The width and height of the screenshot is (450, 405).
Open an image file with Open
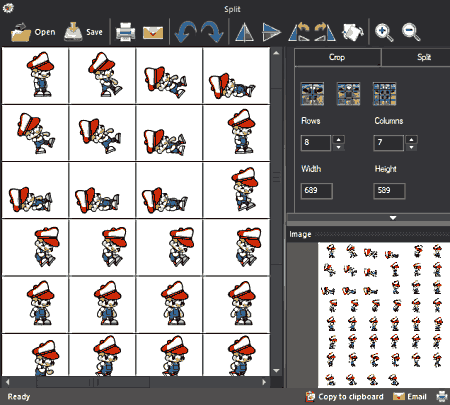[33, 32]
